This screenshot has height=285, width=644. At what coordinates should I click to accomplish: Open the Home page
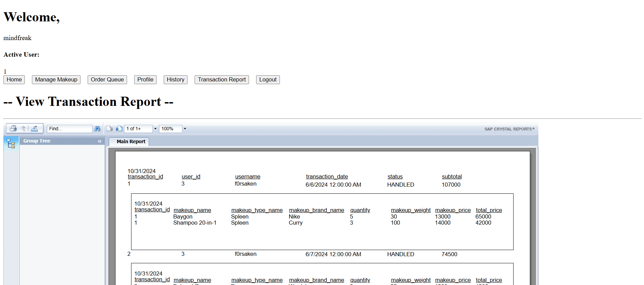coord(14,80)
